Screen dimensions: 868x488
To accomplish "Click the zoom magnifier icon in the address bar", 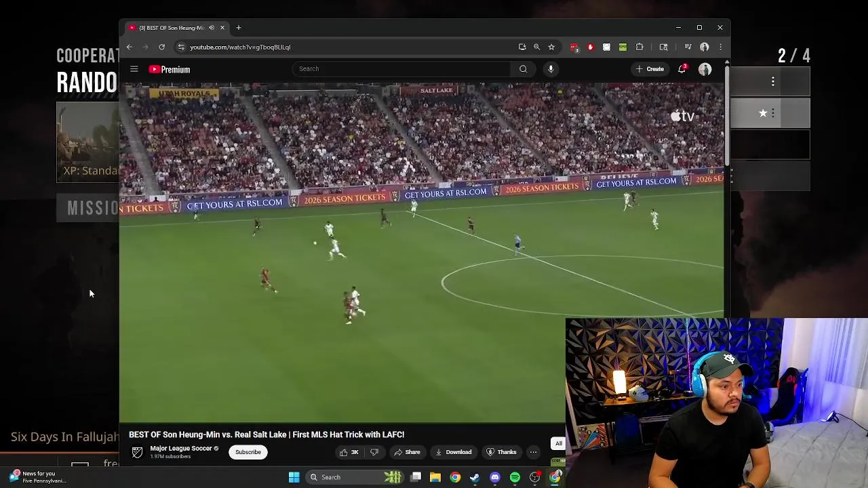I will click(x=536, y=47).
